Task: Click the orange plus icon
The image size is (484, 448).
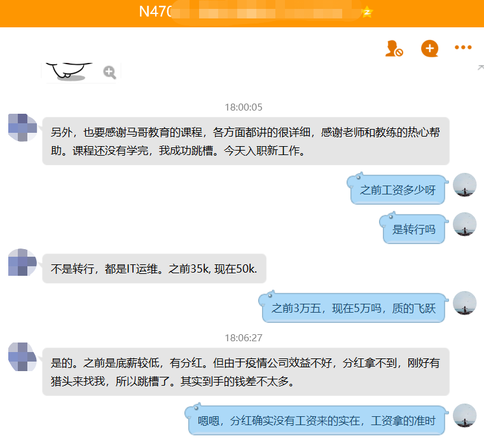Action: [430, 48]
